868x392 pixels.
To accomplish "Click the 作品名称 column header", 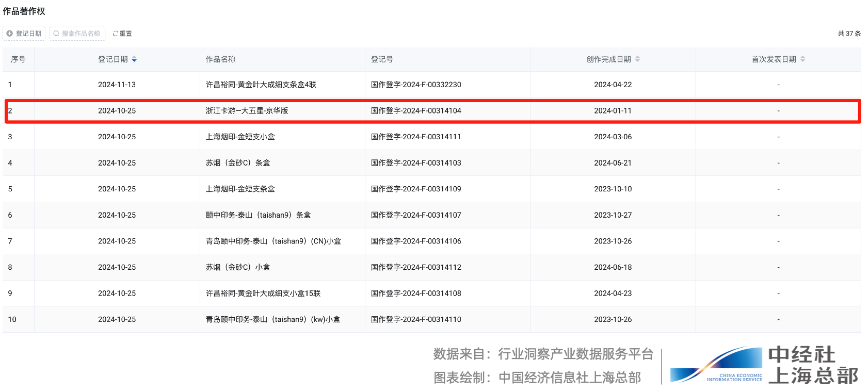I will pyautogui.click(x=220, y=59).
